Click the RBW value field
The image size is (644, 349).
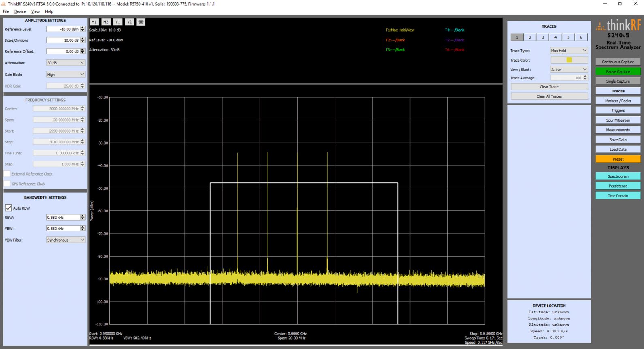(x=63, y=218)
